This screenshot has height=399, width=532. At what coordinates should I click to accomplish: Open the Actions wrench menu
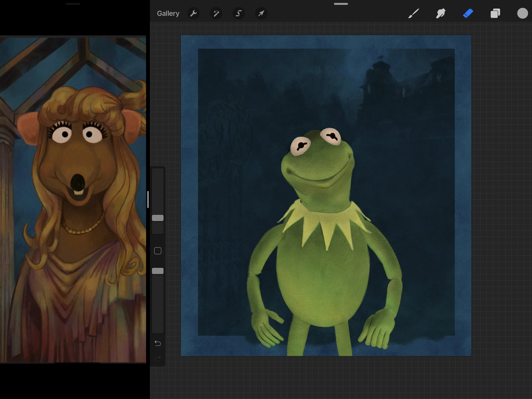click(x=193, y=13)
